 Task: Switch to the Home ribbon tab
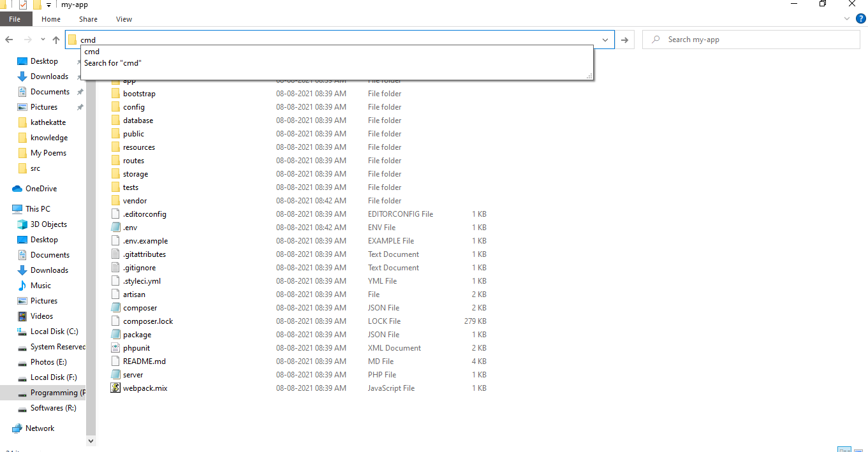pos(51,19)
